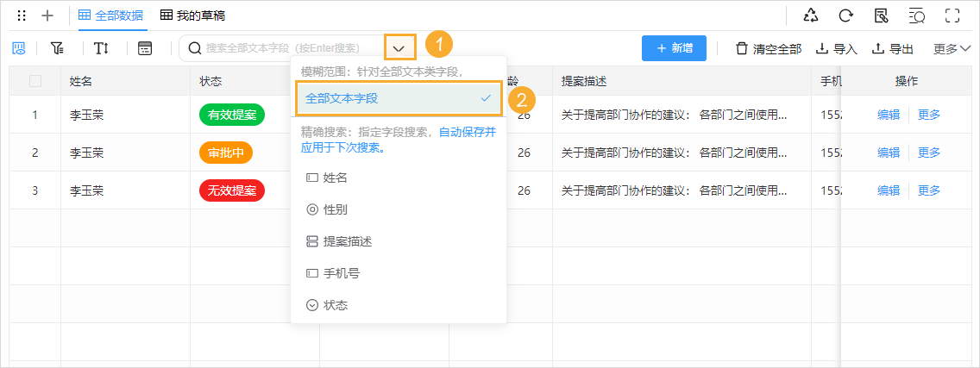Toggle fullscreen mode icon
Screen dimensions: 980x368
click(x=952, y=16)
